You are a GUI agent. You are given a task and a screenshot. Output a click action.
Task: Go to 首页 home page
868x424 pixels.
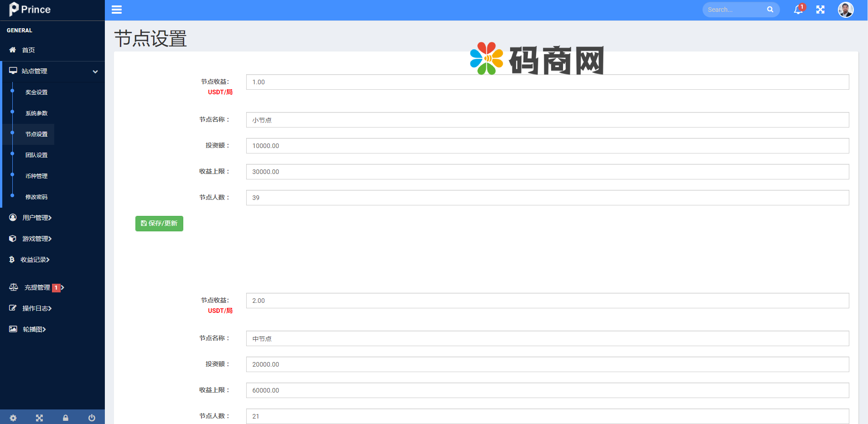point(28,50)
